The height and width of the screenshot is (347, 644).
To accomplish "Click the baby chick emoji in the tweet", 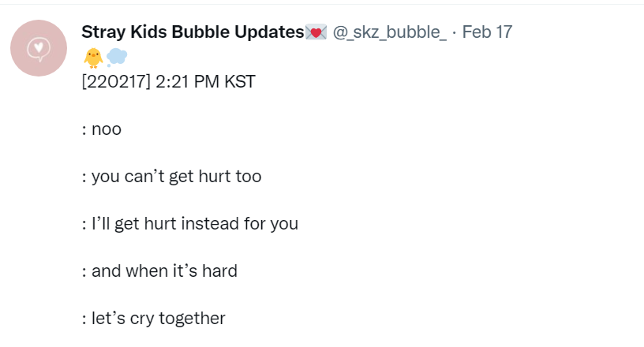I will click(93, 58).
